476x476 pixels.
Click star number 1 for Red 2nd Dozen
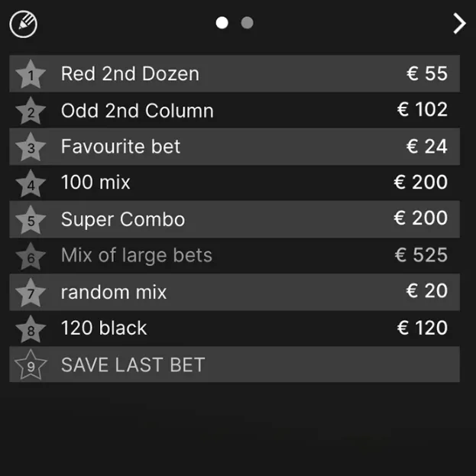click(31, 74)
